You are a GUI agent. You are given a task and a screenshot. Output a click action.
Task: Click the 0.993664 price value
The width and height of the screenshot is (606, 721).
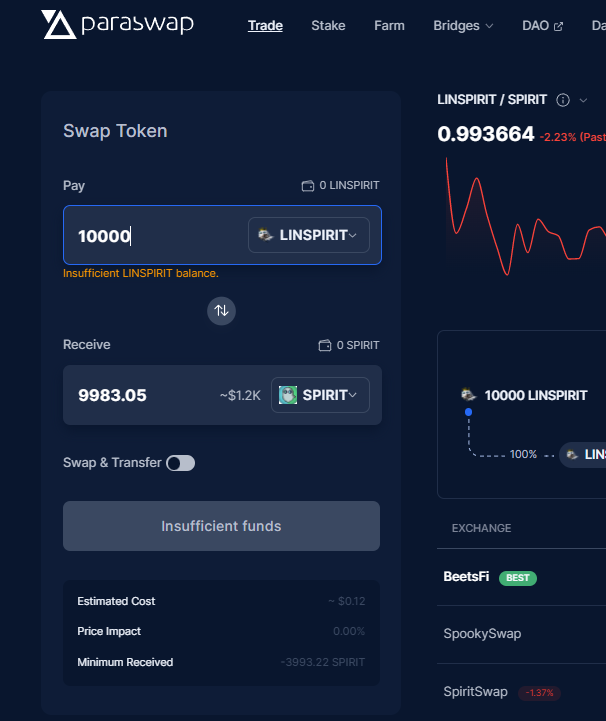tap(486, 134)
